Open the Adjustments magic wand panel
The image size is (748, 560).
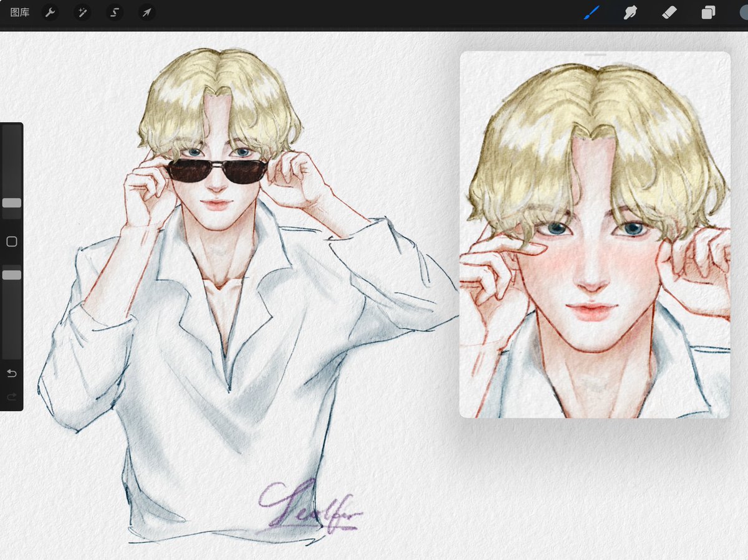[x=82, y=12]
